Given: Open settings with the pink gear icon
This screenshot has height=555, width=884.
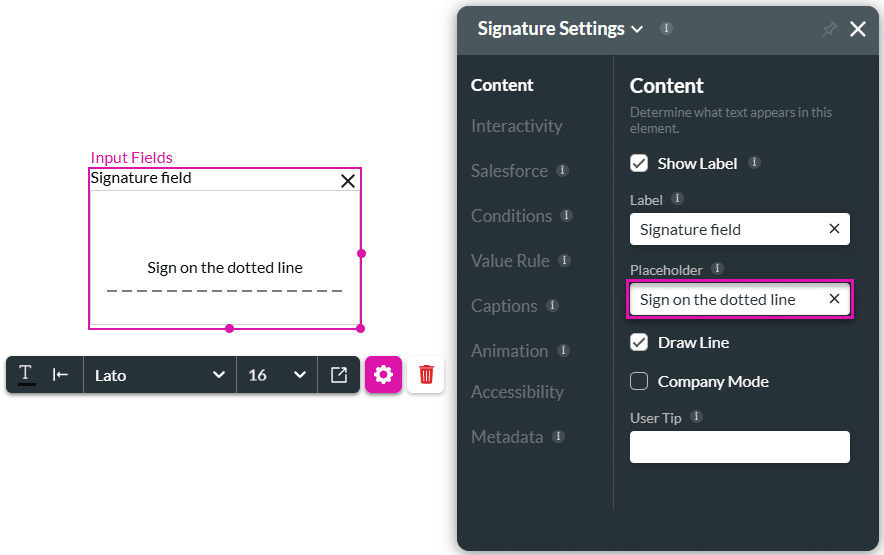Looking at the screenshot, I should [383, 375].
